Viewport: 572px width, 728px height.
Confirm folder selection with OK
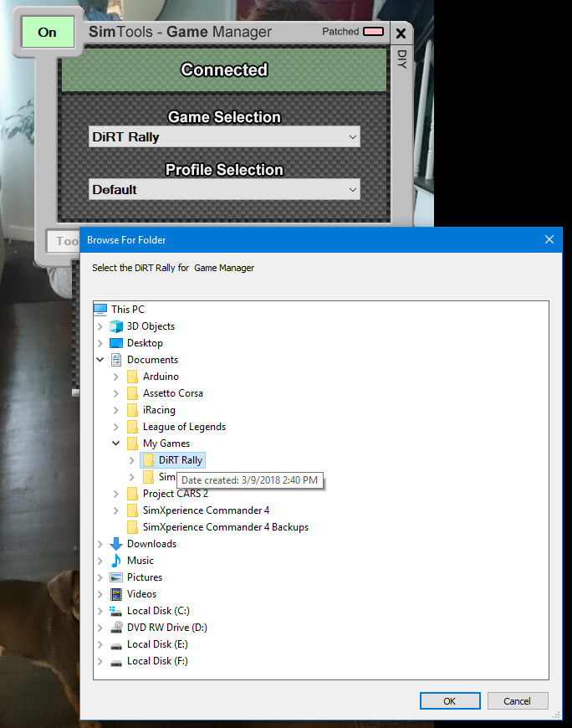click(x=450, y=700)
